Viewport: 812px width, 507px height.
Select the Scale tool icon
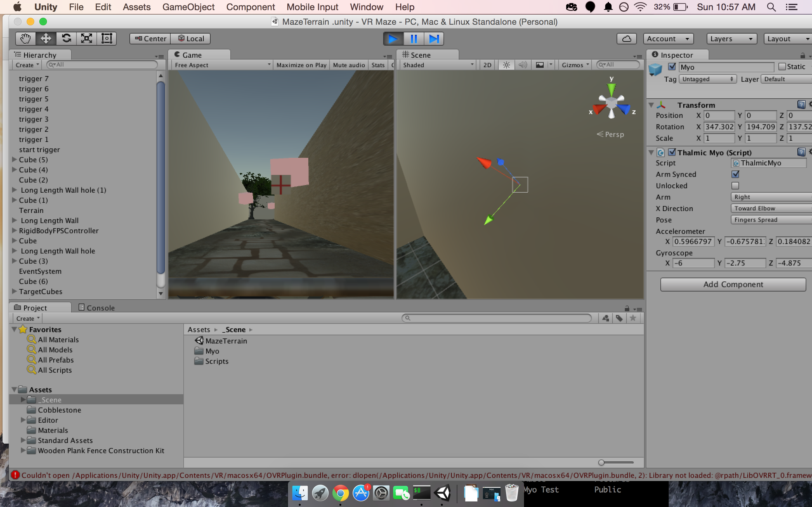(86, 39)
